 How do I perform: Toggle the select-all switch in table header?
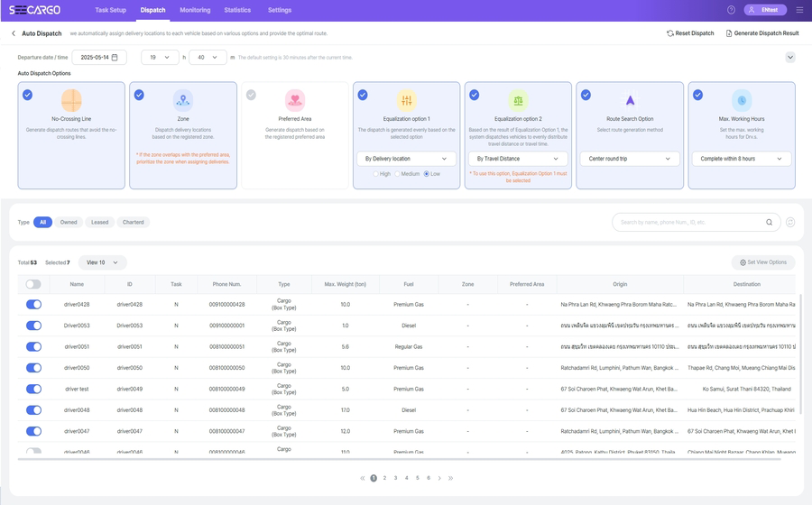pyautogui.click(x=33, y=284)
